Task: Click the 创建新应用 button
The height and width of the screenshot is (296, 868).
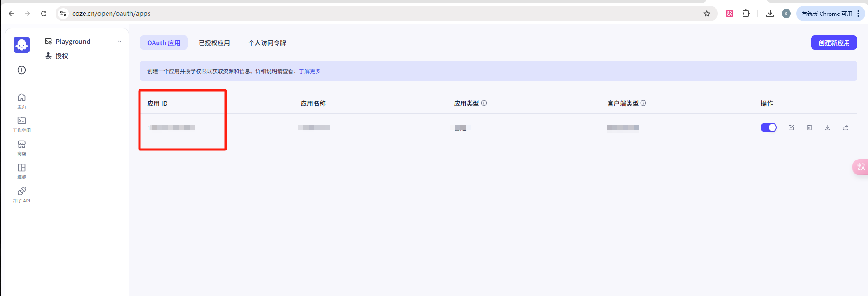Action: 834,43
